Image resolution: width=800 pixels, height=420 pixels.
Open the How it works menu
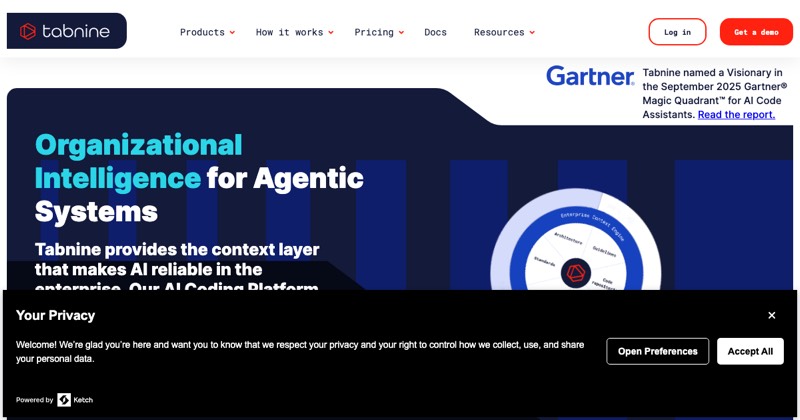(289, 32)
